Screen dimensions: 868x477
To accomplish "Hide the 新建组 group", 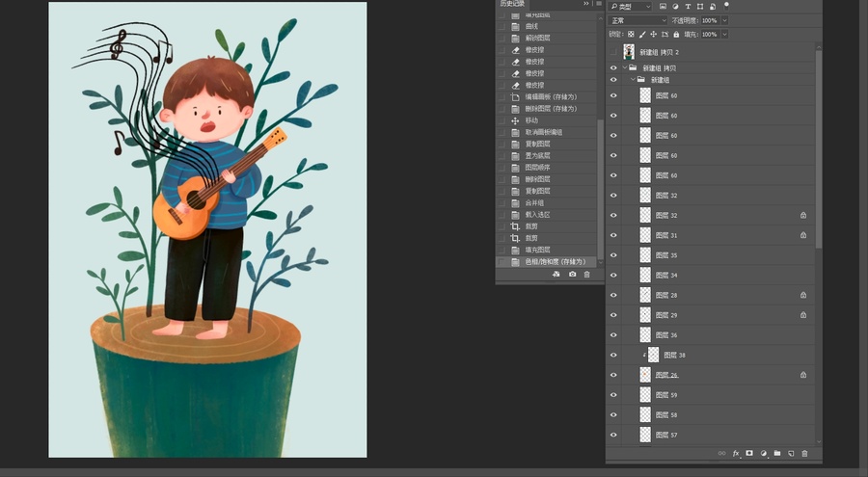I will click(613, 80).
